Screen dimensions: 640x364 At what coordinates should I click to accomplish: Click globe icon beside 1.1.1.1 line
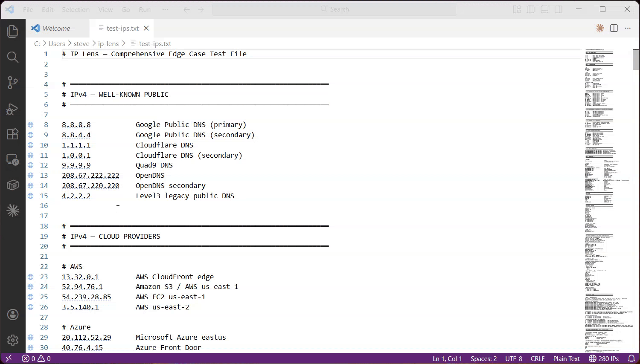pos(31,145)
